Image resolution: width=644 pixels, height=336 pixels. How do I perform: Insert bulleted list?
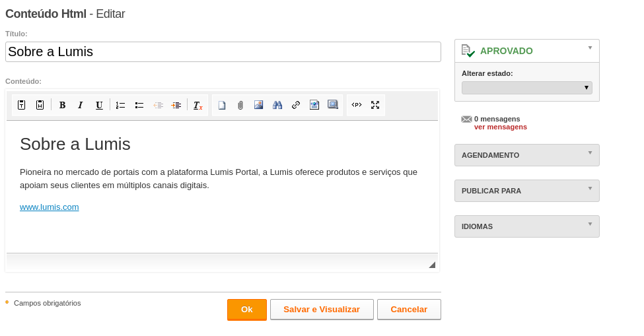pyautogui.click(x=139, y=105)
